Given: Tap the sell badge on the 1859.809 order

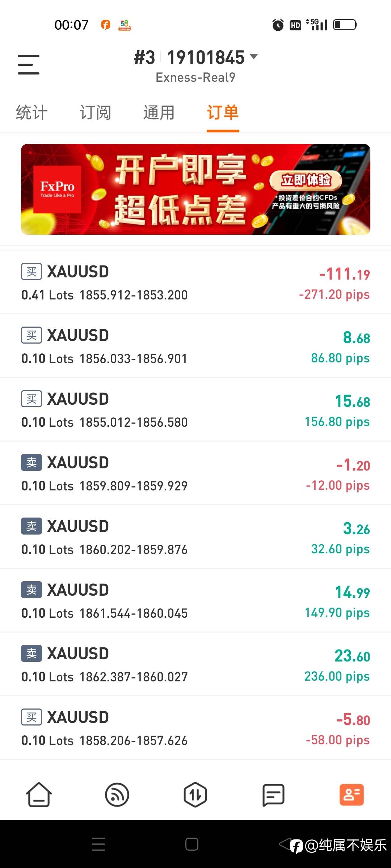Looking at the screenshot, I should point(31,463).
